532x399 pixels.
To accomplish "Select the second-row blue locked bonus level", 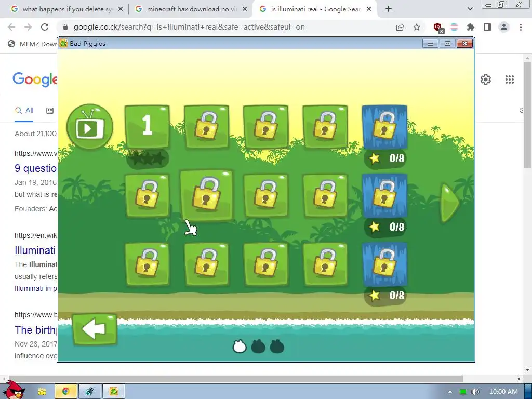I will pos(384,195).
